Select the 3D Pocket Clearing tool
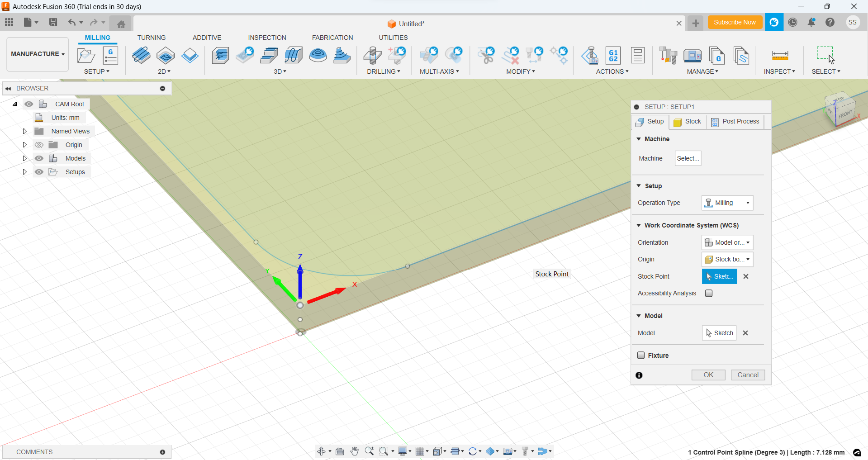868x460 pixels. tap(245, 55)
